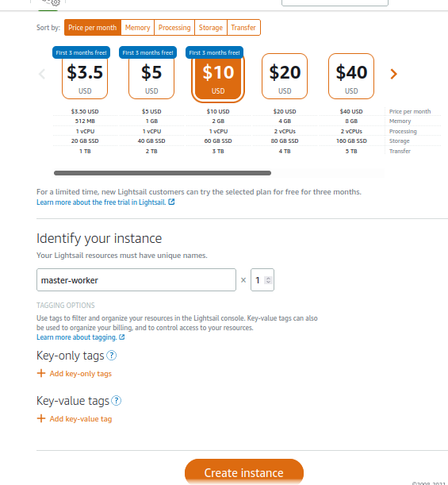Open Key-value tags help icon
The height and width of the screenshot is (485, 448).
(x=117, y=401)
